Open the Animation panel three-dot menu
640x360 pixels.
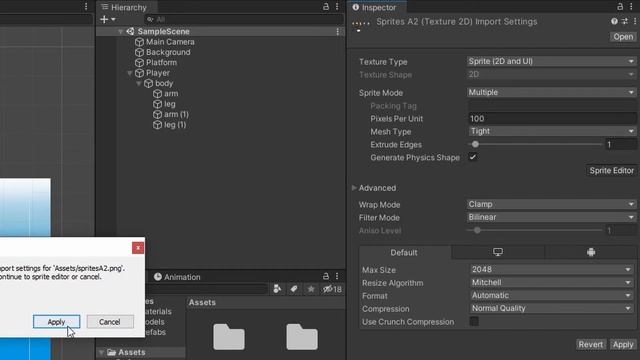337,276
